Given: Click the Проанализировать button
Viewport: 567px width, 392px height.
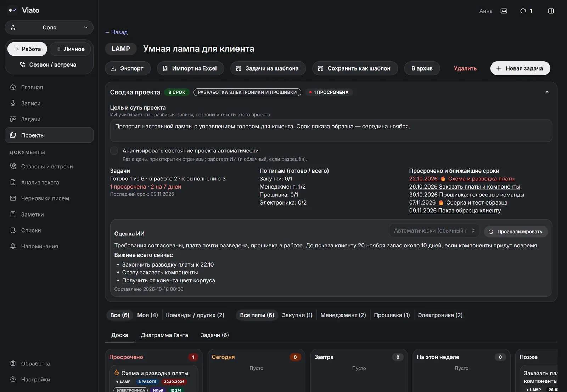Looking at the screenshot, I should (x=516, y=231).
